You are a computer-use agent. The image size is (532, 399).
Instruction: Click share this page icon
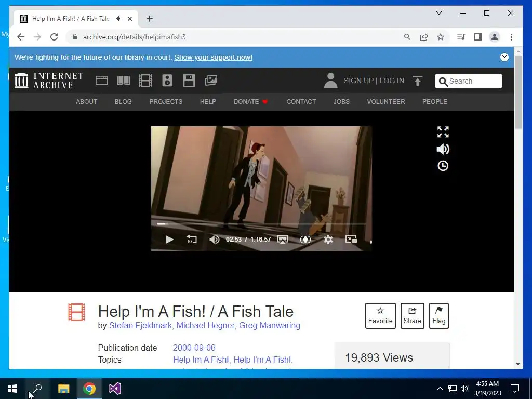click(424, 37)
